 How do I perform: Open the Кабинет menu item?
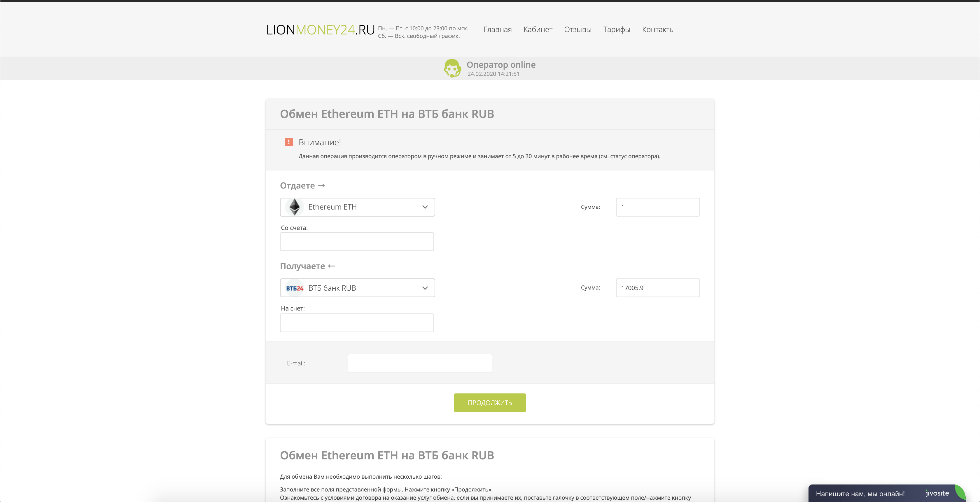point(538,30)
